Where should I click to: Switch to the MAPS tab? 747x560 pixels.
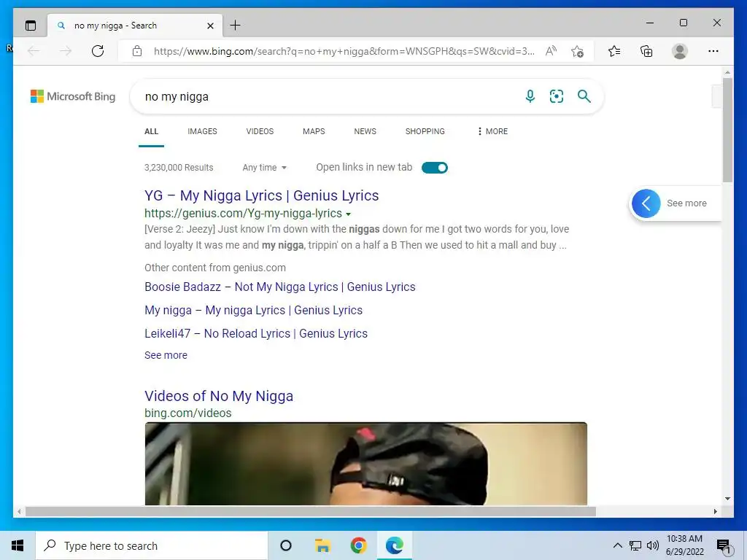tap(314, 131)
